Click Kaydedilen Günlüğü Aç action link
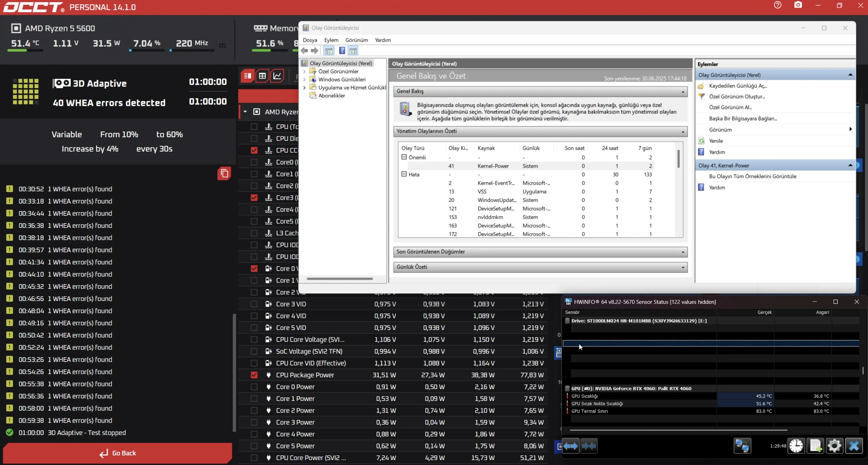Viewport: 868px width, 465px height. [x=738, y=86]
